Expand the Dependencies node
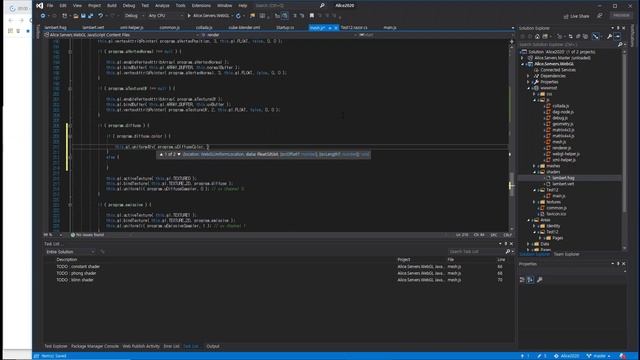The image size is (640, 360). click(x=528, y=76)
